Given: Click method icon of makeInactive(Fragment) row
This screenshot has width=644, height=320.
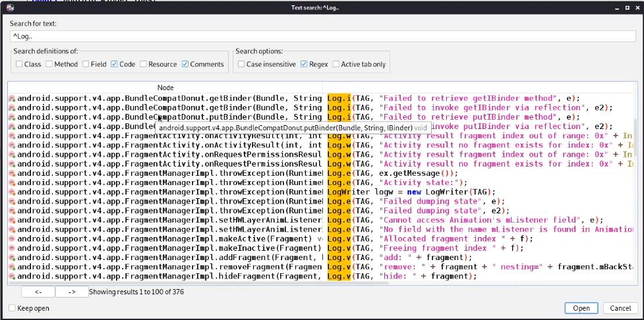Looking at the screenshot, I should click(12, 248).
